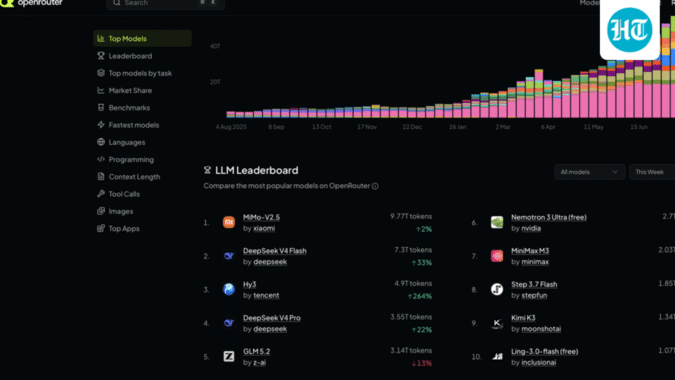Screen dimensions: 675x380
Task: Click the Tencent globe icon next to Hy3
Action: click(229, 289)
